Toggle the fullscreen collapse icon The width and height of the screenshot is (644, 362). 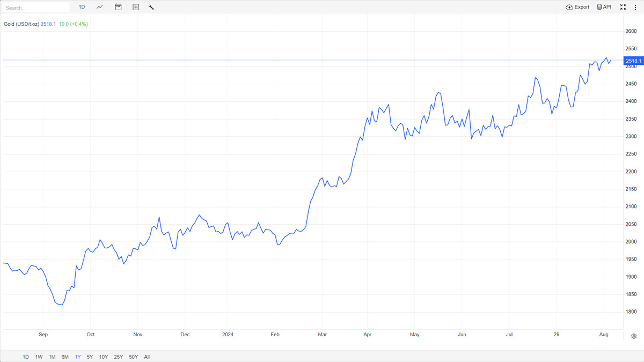[623, 7]
